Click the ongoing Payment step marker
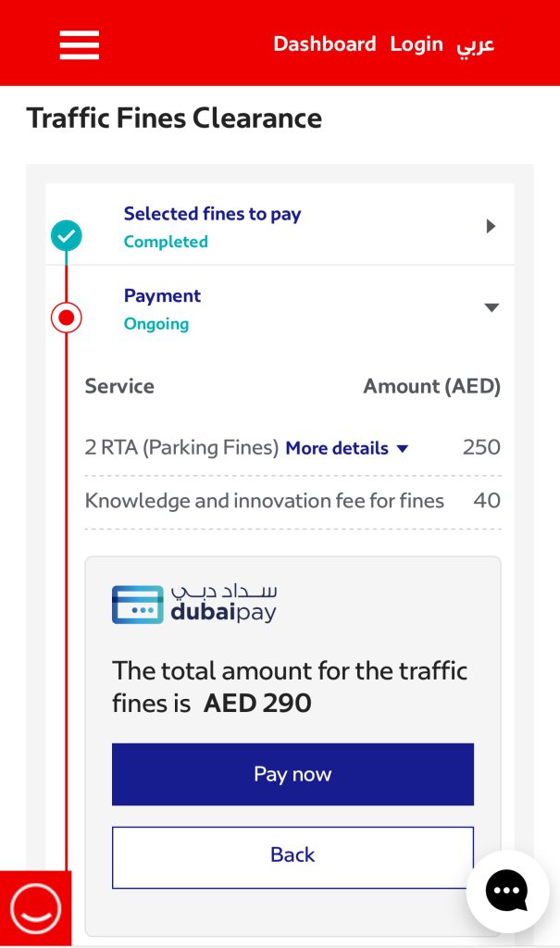 [67, 318]
